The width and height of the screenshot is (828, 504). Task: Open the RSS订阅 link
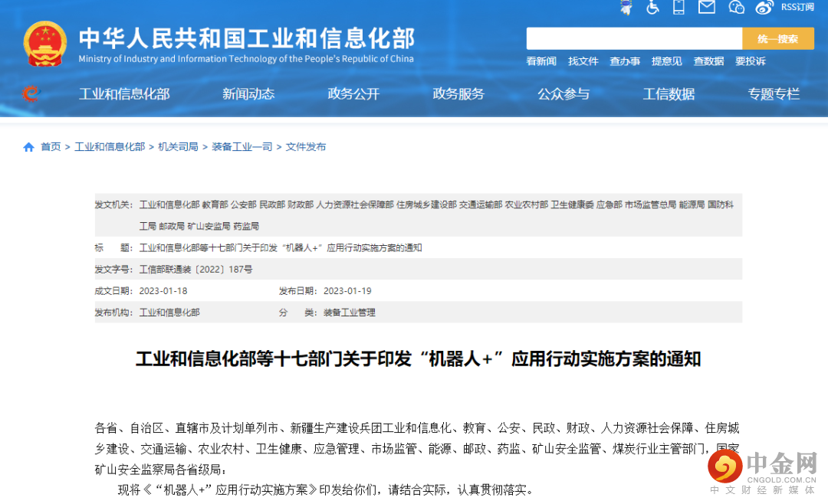pyautogui.click(x=797, y=7)
